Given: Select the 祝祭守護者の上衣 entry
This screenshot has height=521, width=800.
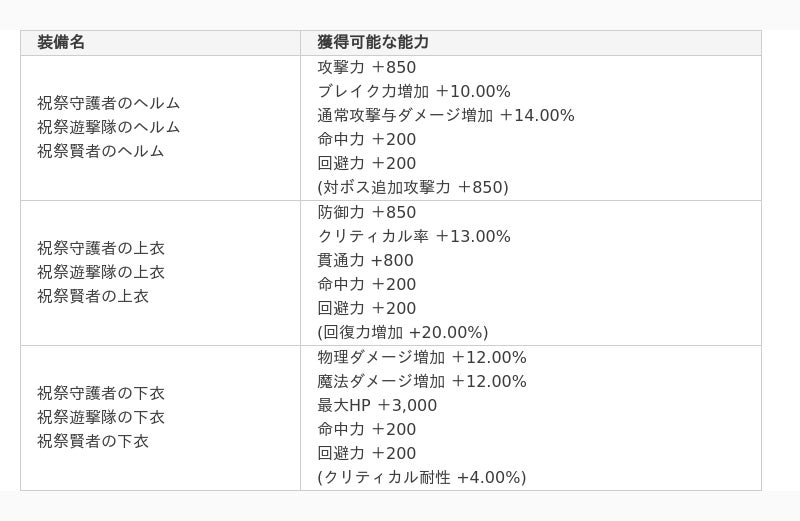Looking at the screenshot, I should point(101,248).
